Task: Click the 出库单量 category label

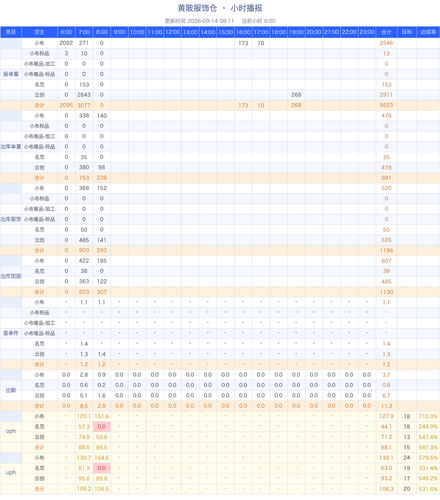Action: (11, 147)
